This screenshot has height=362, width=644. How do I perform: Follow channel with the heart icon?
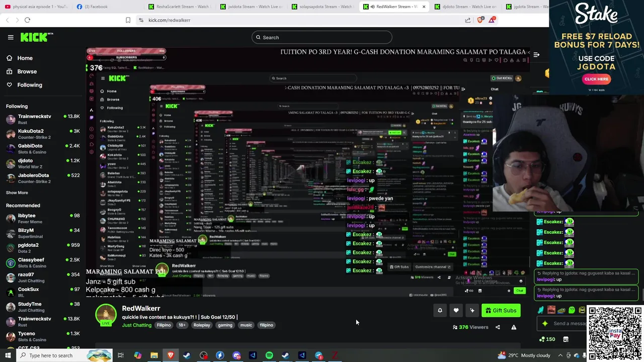(x=456, y=311)
